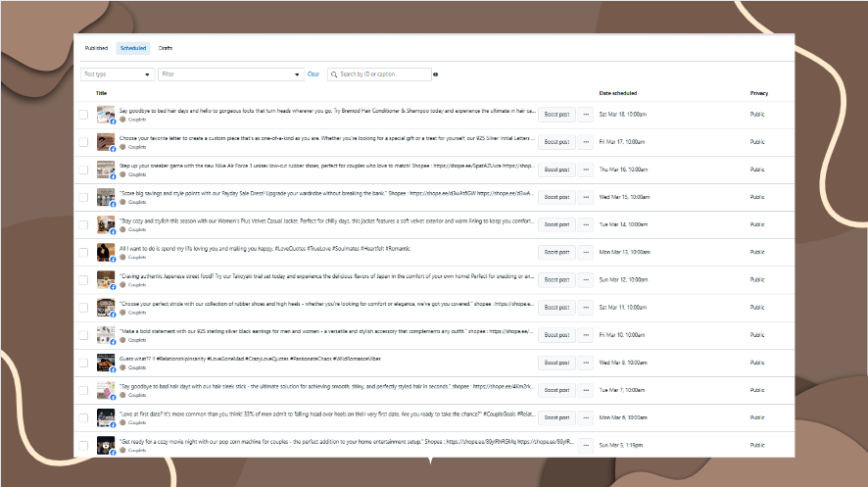Open the three-dot menu on the Fri Mar 17 post row
This screenshot has width=868, height=487.
click(586, 142)
